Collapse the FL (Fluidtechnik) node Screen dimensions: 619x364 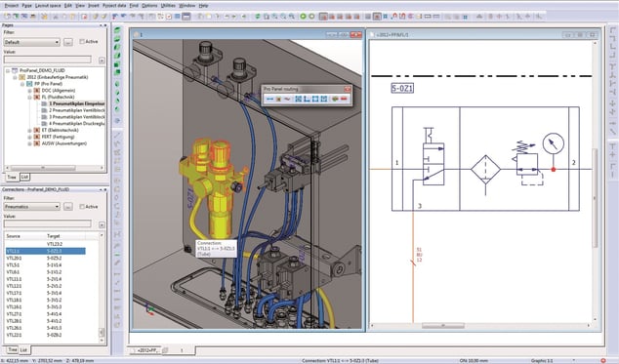(29, 98)
